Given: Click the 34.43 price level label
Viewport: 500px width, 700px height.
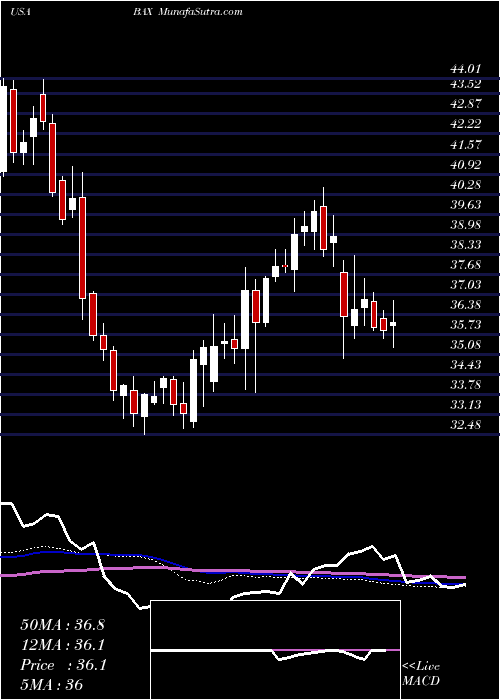Looking at the screenshot, I should click(466, 365).
